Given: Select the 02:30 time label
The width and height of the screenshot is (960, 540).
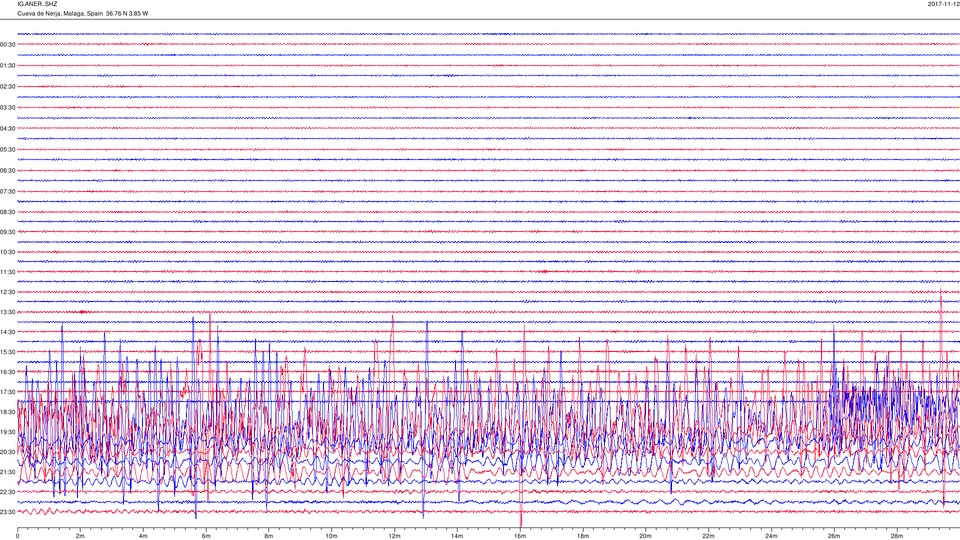Looking at the screenshot, I should (8, 87).
